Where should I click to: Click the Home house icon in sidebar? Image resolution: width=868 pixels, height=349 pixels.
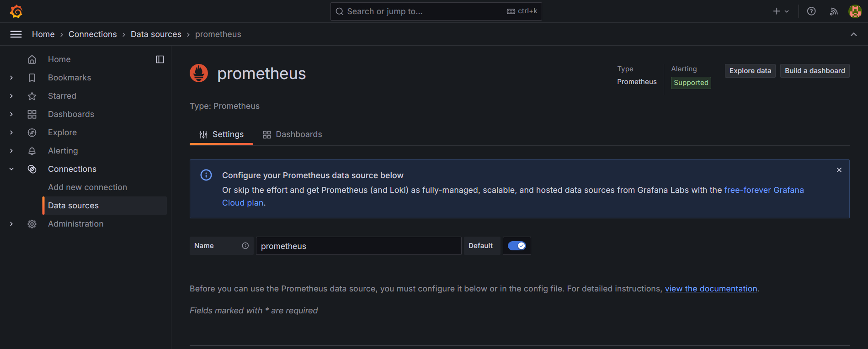pyautogui.click(x=32, y=59)
